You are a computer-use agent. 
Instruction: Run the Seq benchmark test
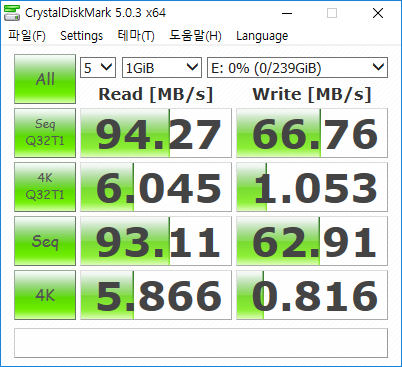click(45, 241)
